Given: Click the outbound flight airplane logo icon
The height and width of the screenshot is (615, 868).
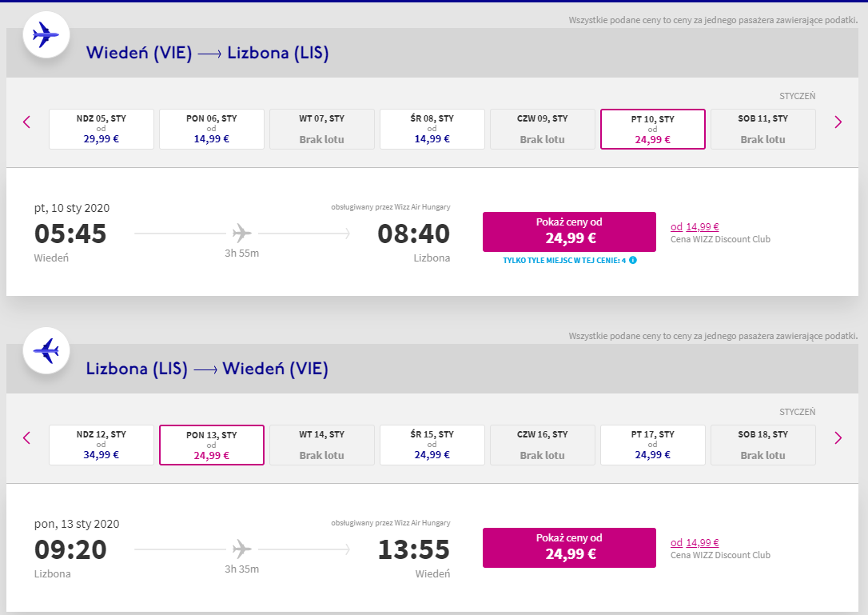Looking at the screenshot, I should [x=46, y=35].
